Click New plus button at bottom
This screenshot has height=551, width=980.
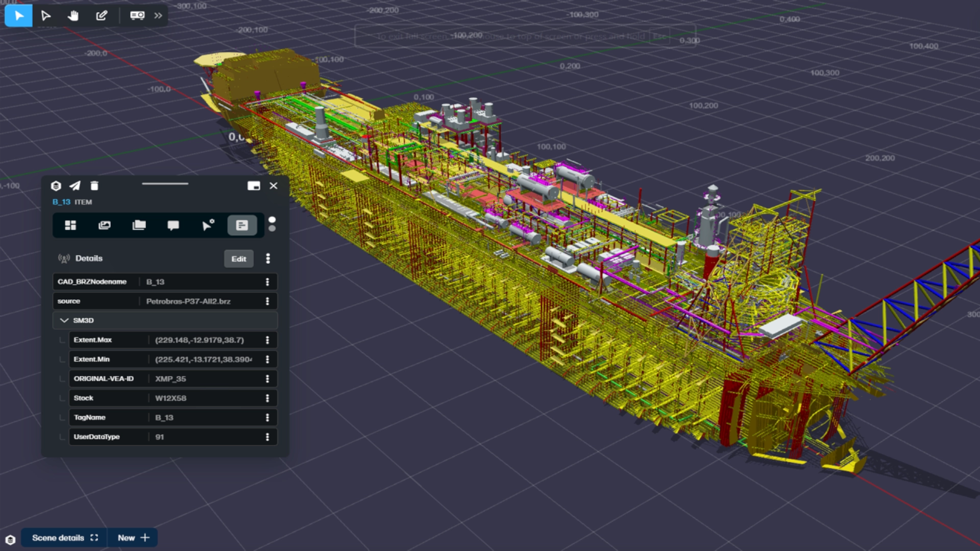click(x=133, y=538)
